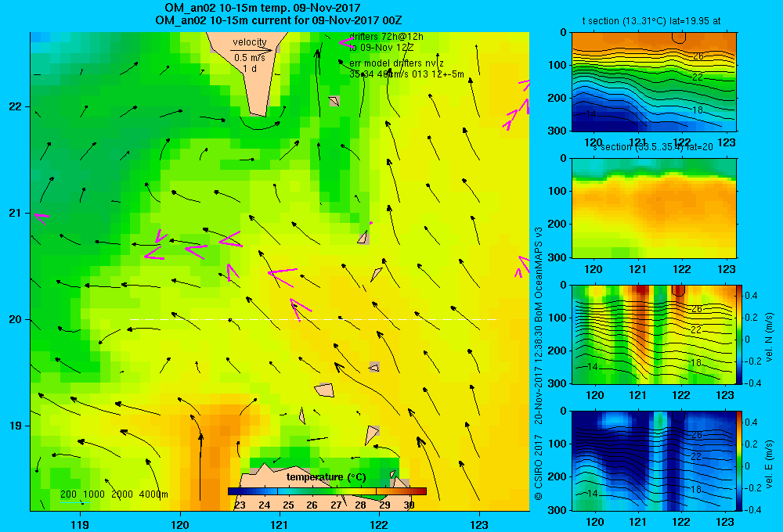The height and width of the screenshot is (532, 783).
Task: Click latitude label 22 on main map axis
Action: click(15, 107)
